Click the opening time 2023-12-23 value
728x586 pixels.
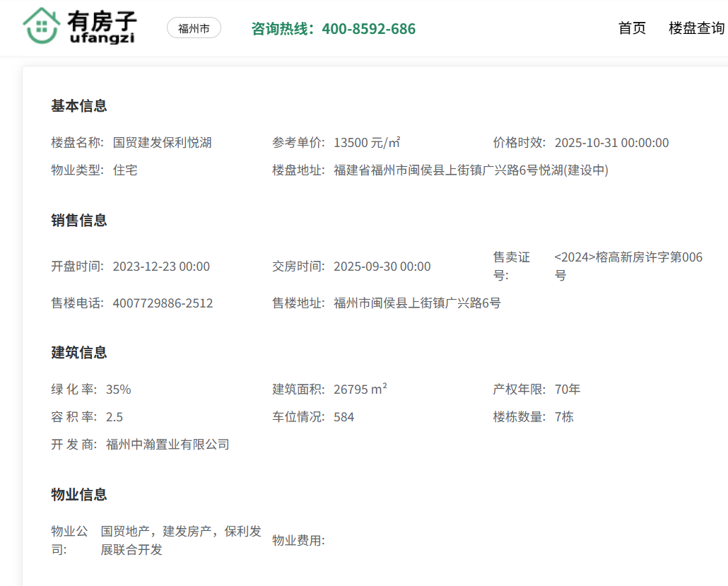[161, 266]
